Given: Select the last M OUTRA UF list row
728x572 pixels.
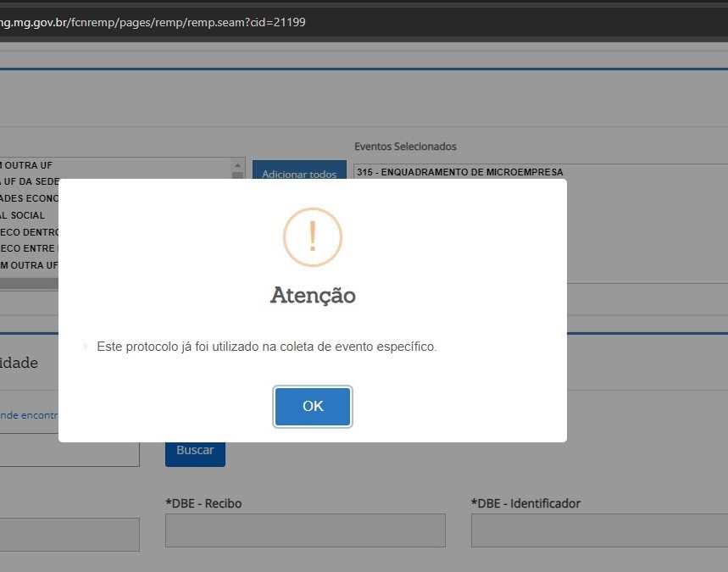Looking at the screenshot, I should (x=30, y=265).
